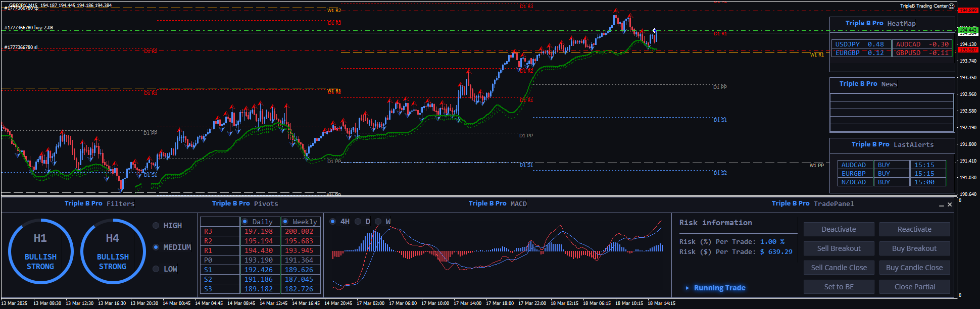Toggle the Weekly pivots radio button
The image size is (980, 309).
285,222
